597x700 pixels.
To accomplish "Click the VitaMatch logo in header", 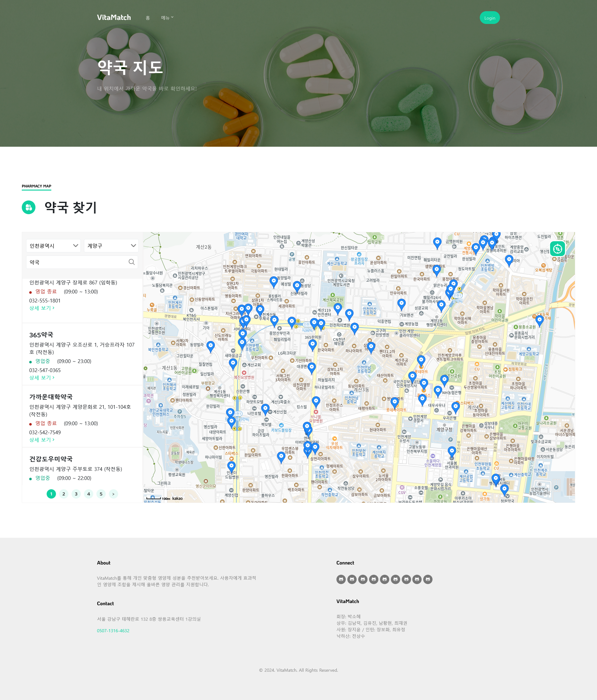I will click(114, 18).
